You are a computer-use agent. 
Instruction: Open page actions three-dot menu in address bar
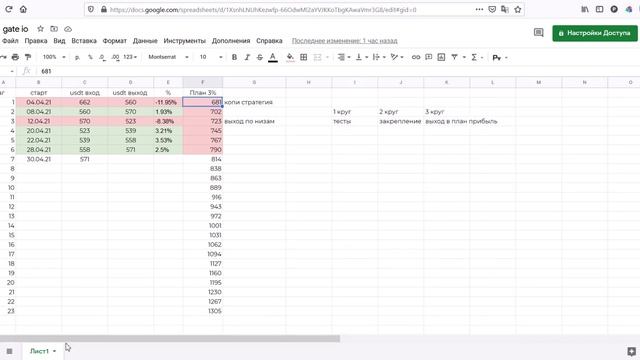(479, 9)
